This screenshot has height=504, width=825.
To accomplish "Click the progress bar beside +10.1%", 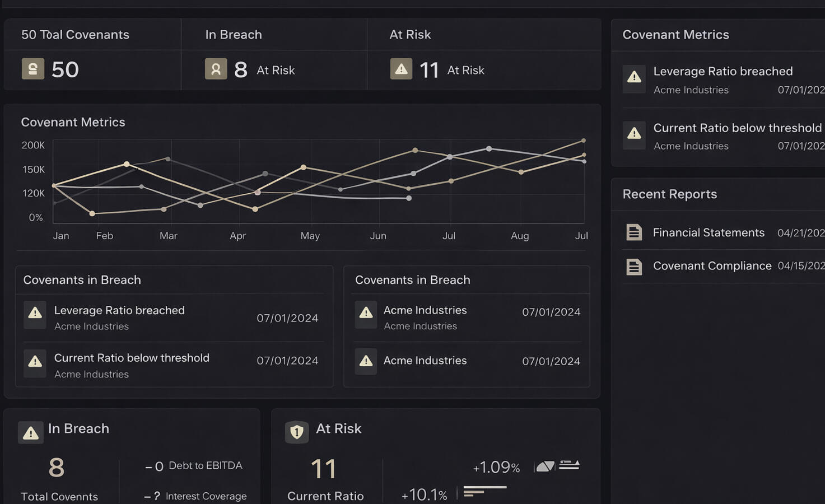I will (484, 491).
